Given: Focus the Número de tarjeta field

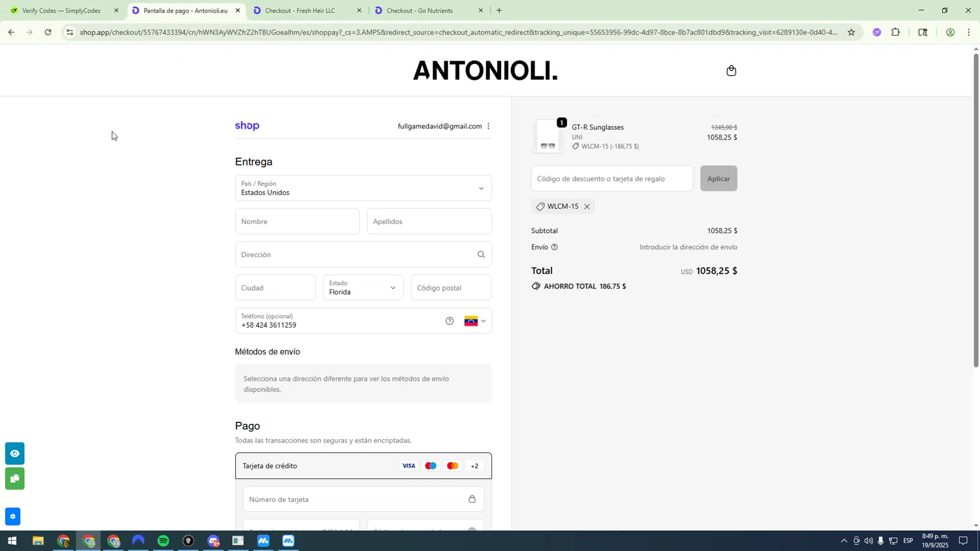Looking at the screenshot, I should pyautogui.click(x=363, y=499).
